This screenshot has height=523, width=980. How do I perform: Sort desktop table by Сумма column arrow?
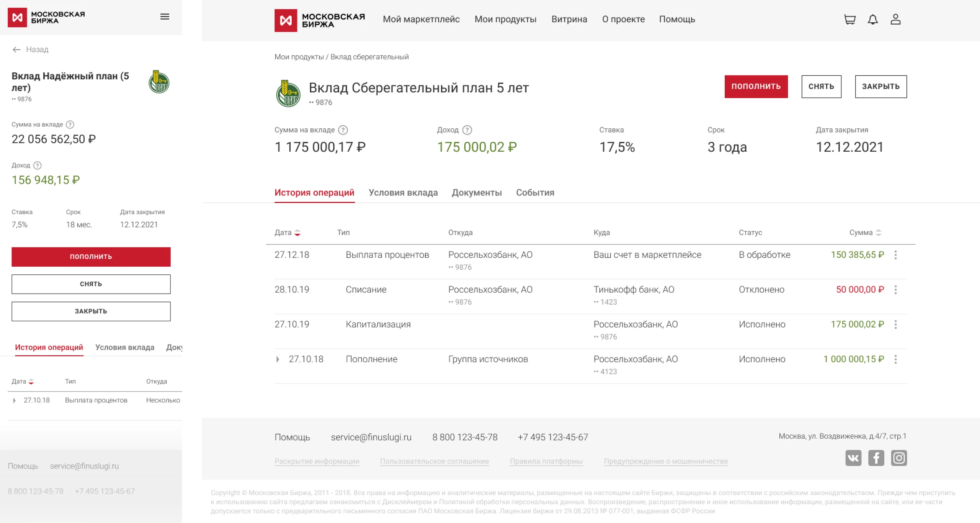click(x=879, y=233)
